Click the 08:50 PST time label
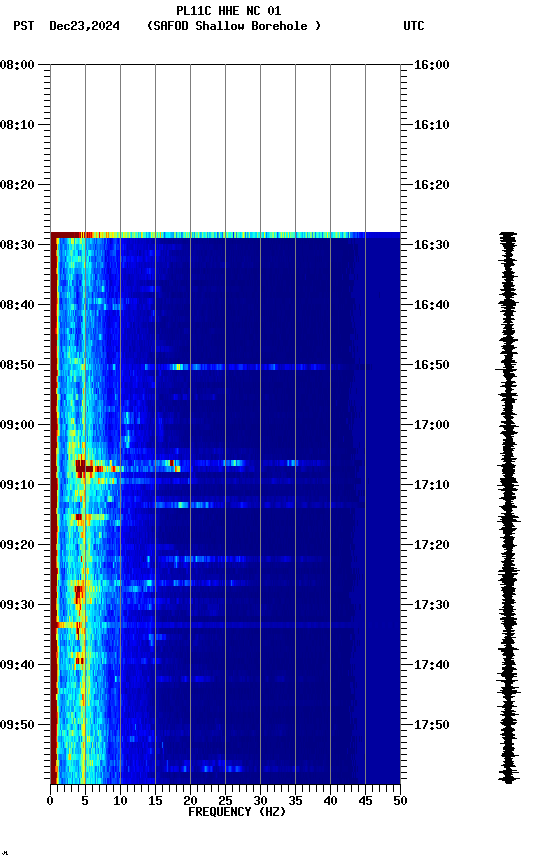Image resolution: width=552 pixels, height=864 pixels. 17,365
